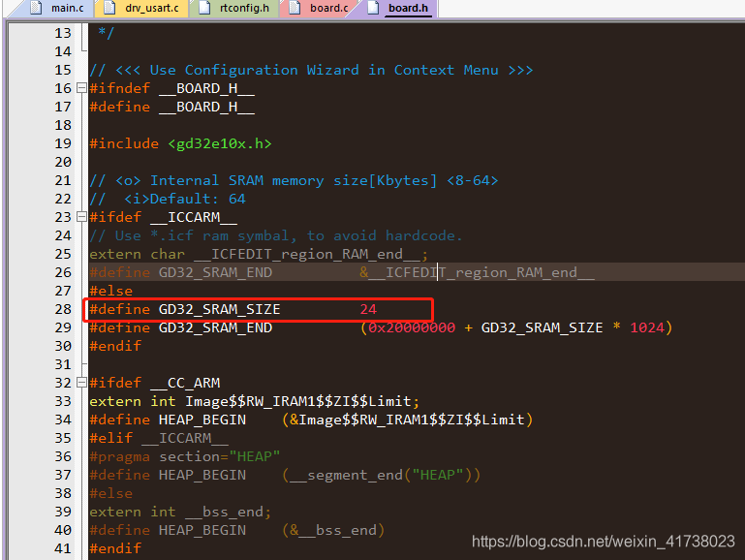Collapse the #ifndef __BOARD_H__ fold marker
This screenshot has height=560, width=745.
[x=81, y=88]
